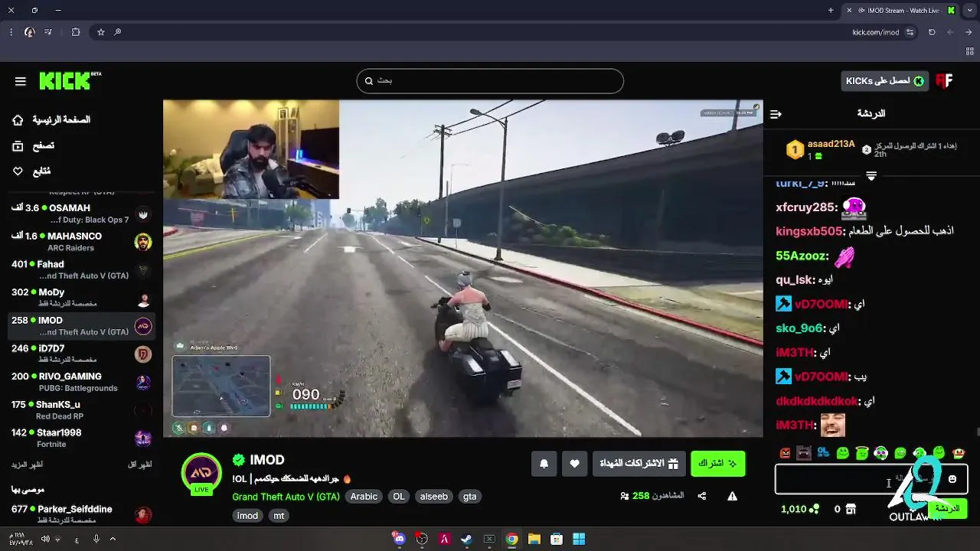Click the chat message input field
Screen dimensions: 980x551
[x=871, y=479]
